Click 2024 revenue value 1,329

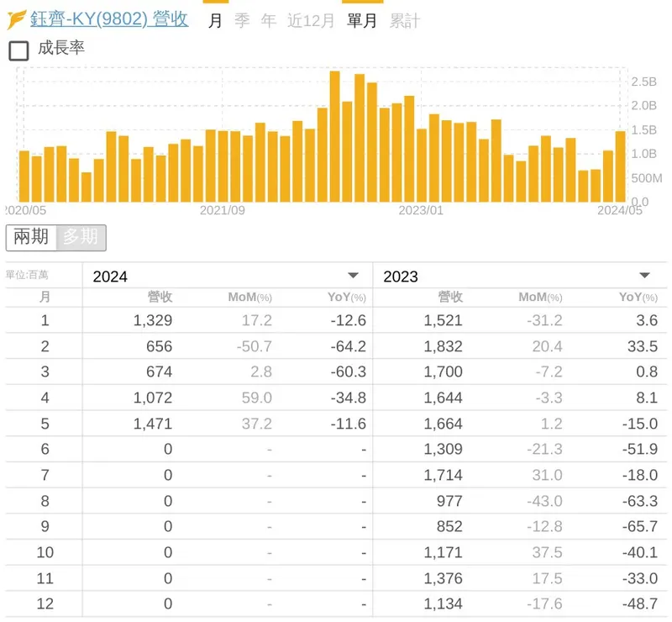coord(153,320)
